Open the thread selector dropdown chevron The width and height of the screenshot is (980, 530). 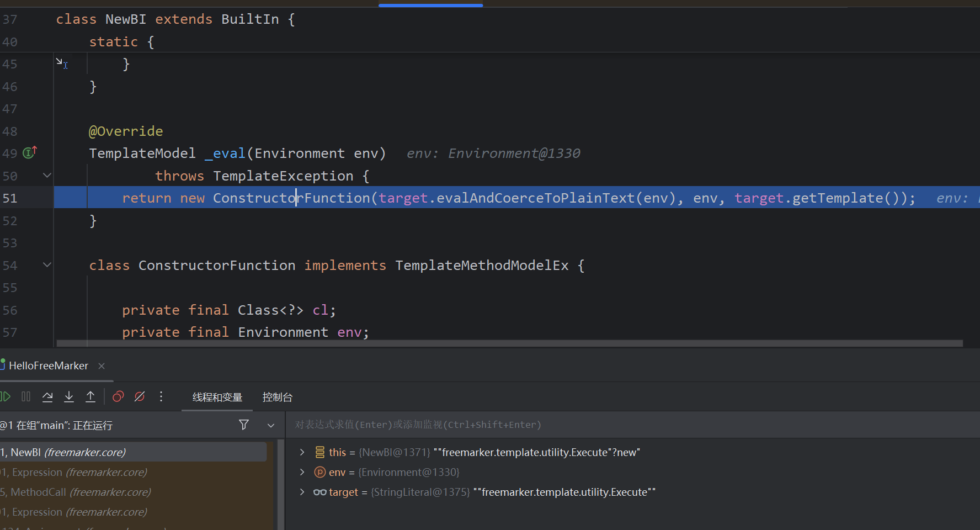(x=271, y=425)
